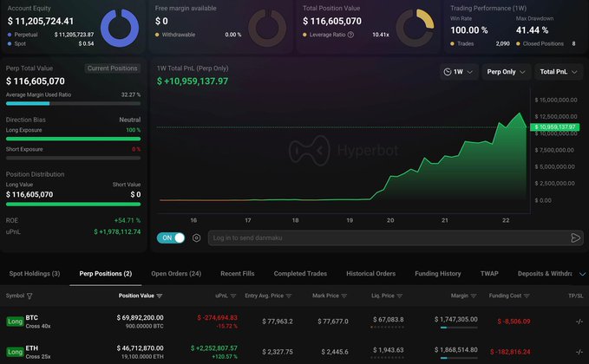Click the Account Equity $11,205,724.41 value
The width and height of the screenshot is (589, 364).
41,22
